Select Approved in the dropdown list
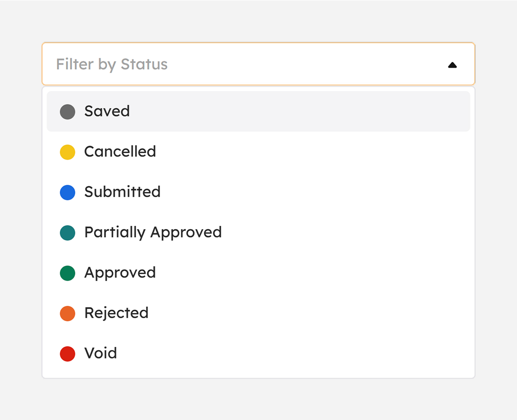Screen dimensions: 517x420 (x=120, y=273)
